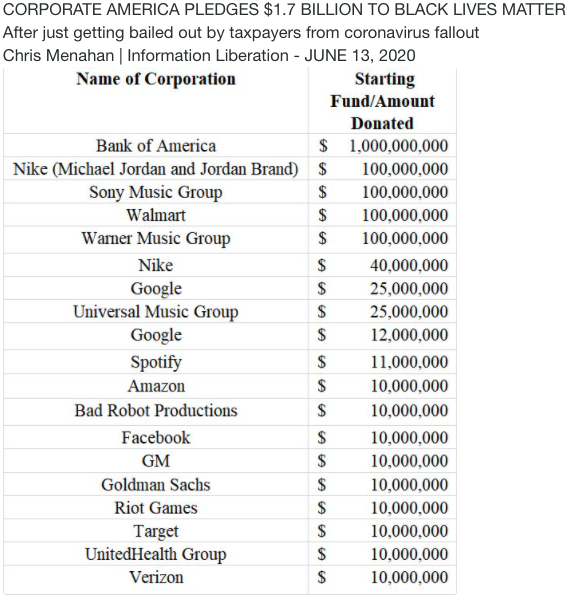The width and height of the screenshot is (574, 599).
Task: Click the Sony Music Group cell
Action: (x=156, y=193)
